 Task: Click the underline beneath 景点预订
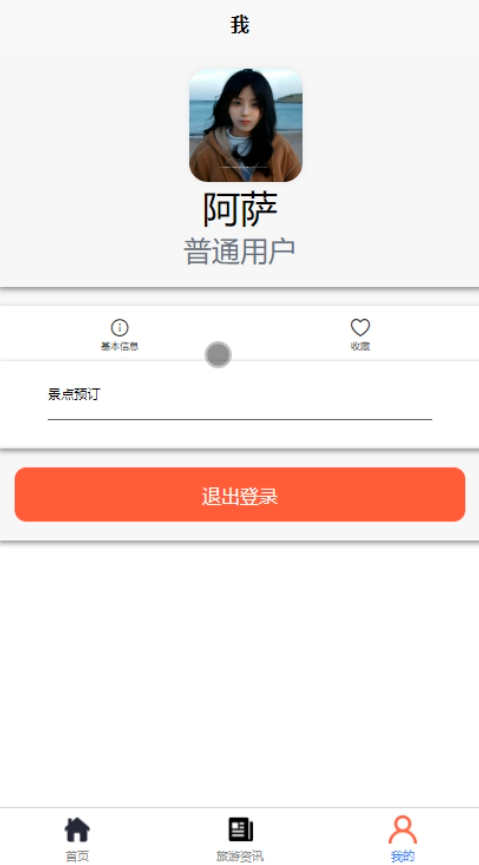[240, 419]
